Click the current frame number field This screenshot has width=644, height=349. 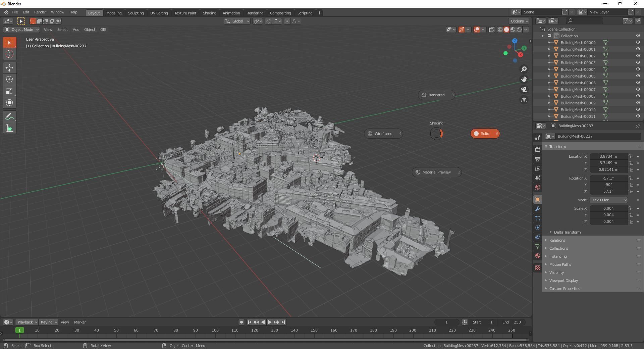446,322
